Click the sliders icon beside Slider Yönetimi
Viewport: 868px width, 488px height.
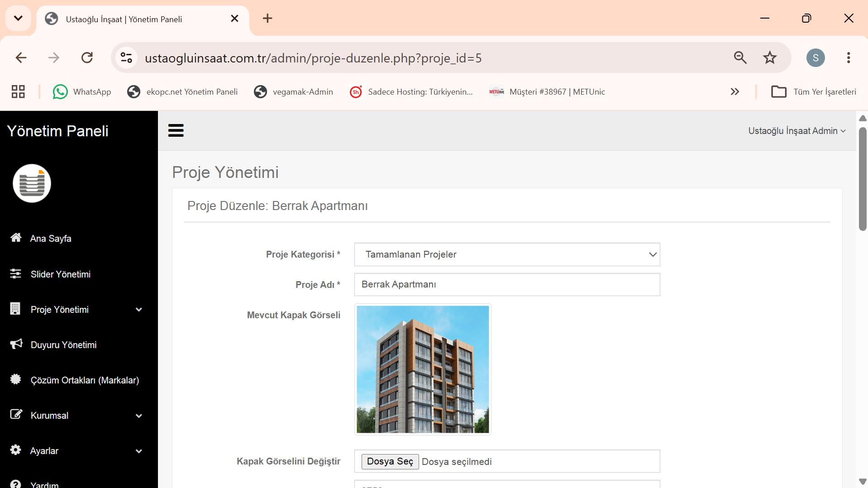pyautogui.click(x=16, y=273)
